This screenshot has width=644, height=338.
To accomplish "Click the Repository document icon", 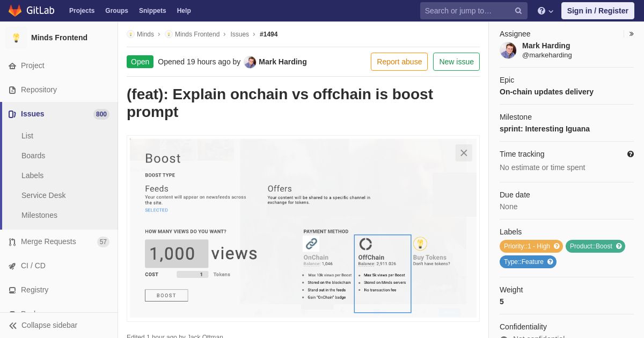I will 12,90.
